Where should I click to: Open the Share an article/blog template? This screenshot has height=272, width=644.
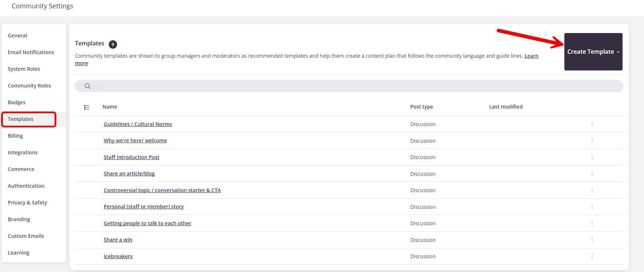coord(129,174)
